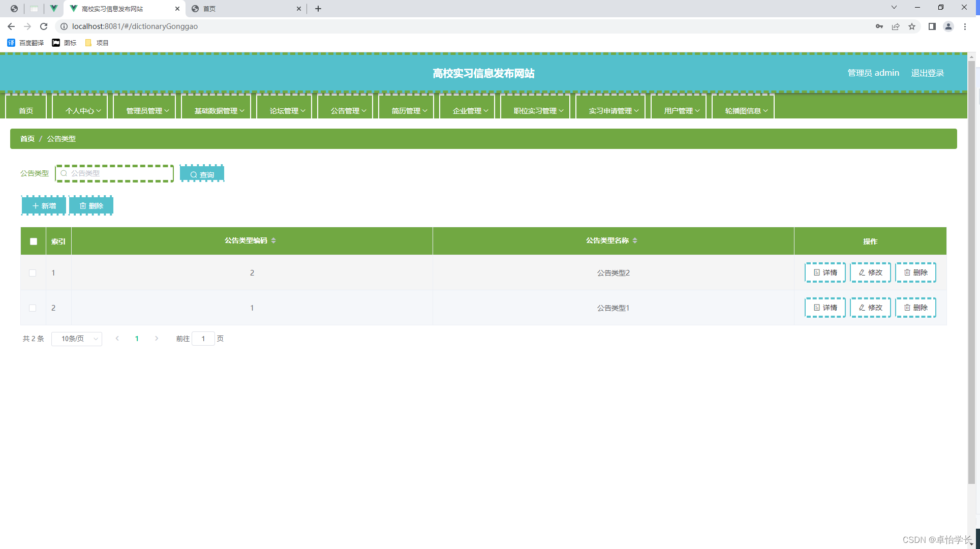980x549 pixels.
Task: Bookmark this page with star icon
Action: click(912, 26)
